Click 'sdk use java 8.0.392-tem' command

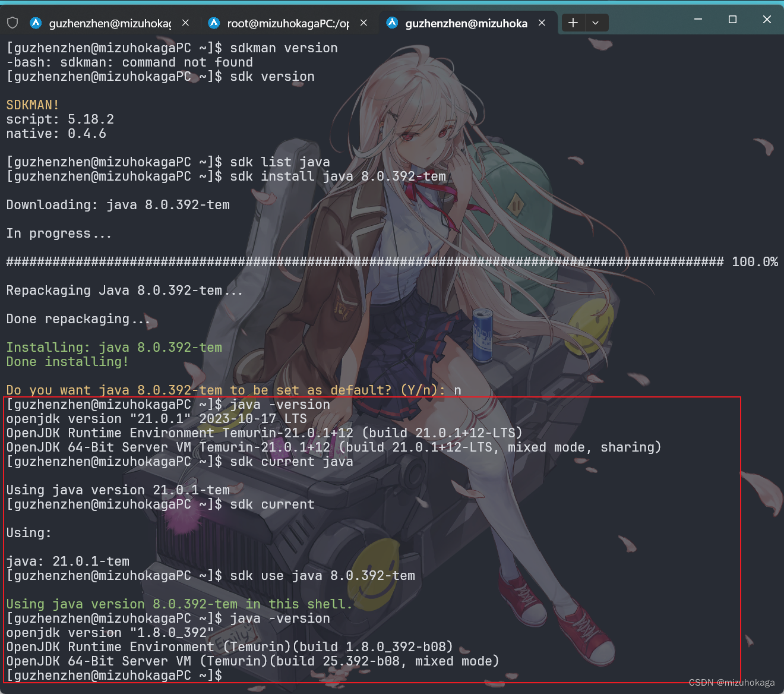coord(323,576)
